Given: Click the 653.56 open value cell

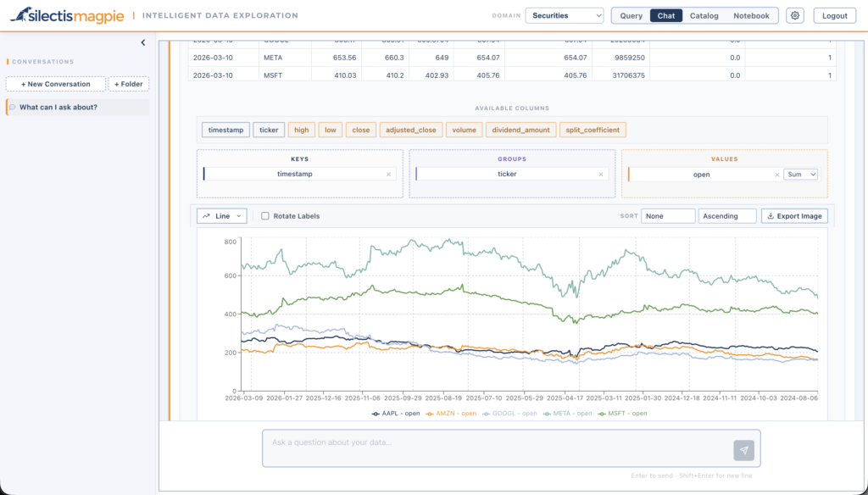Looking at the screenshot, I should point(337,58).
